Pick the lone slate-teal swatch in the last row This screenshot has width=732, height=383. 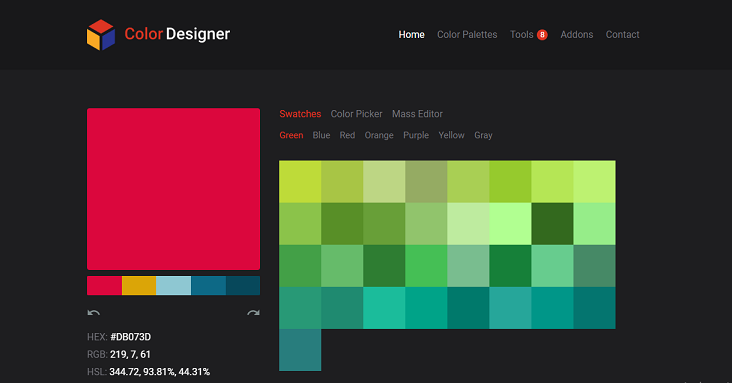click(x=300, y=350)
